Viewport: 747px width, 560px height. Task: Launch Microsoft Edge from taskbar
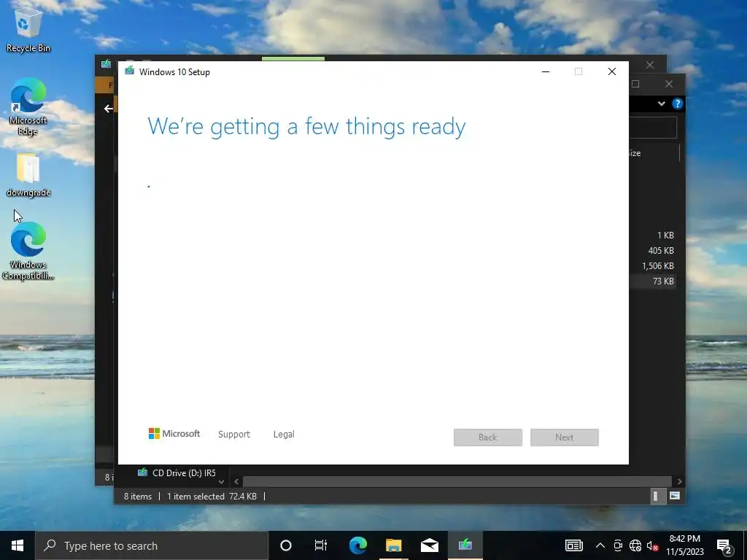358,545
